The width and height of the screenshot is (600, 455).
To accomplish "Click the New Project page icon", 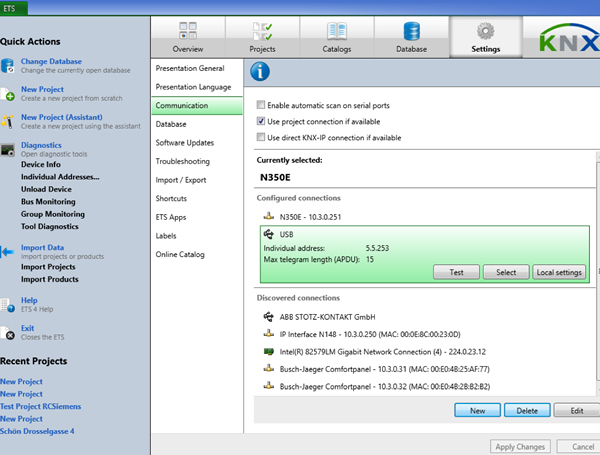I will click(7, 94).
